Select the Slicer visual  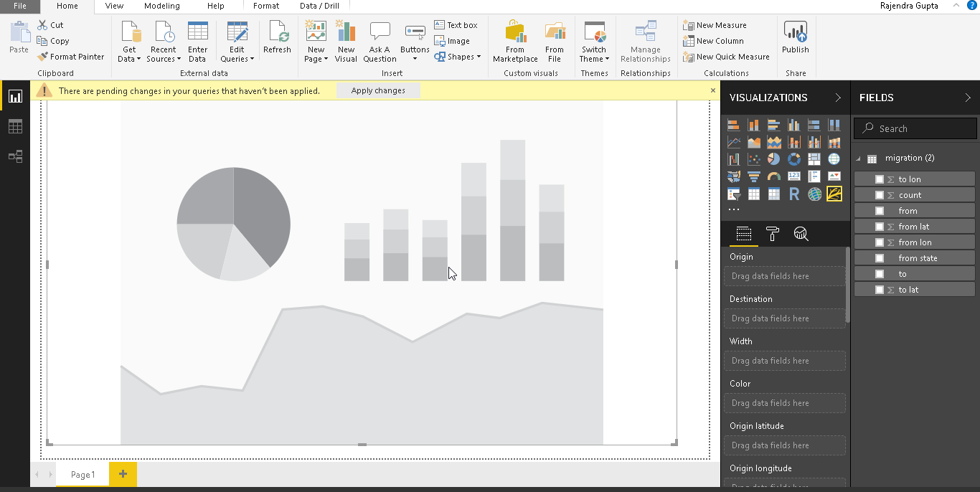click(x=734, y=194)
